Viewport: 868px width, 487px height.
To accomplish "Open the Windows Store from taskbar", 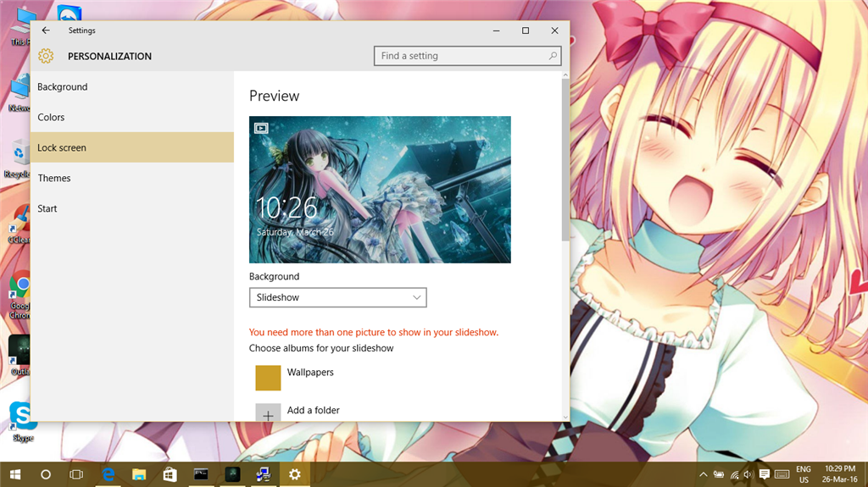I will point(170,474).
